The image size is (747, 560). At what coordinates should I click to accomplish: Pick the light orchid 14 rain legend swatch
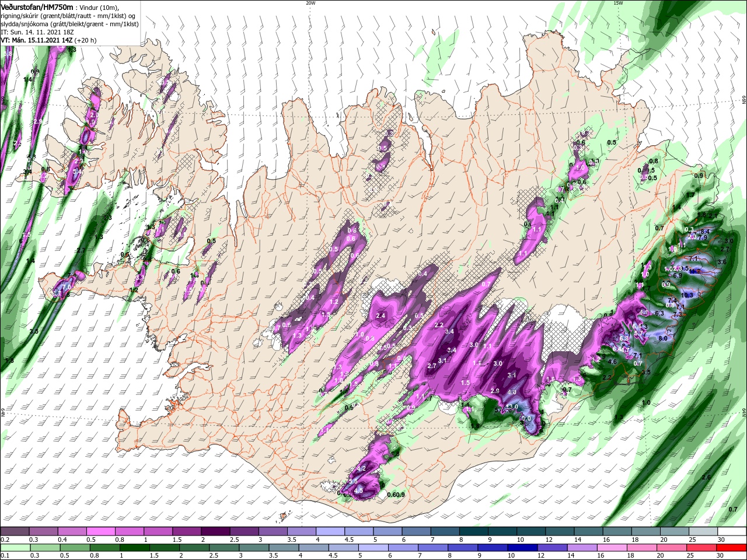(582, 548)
